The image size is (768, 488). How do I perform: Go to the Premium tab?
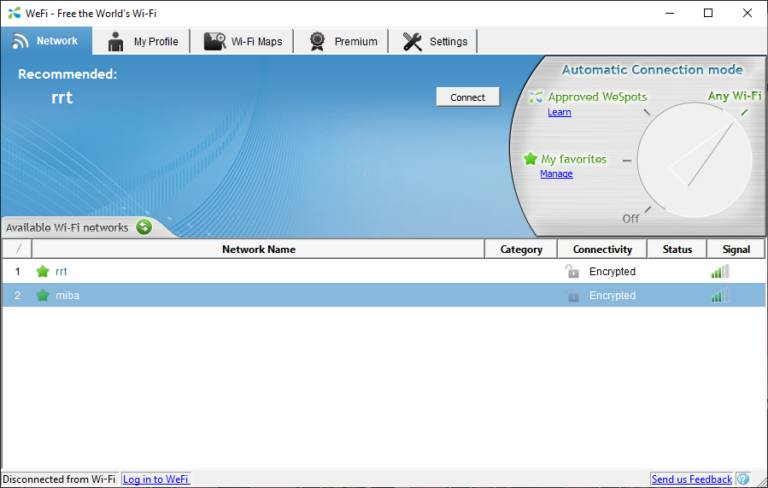[342, 41]
